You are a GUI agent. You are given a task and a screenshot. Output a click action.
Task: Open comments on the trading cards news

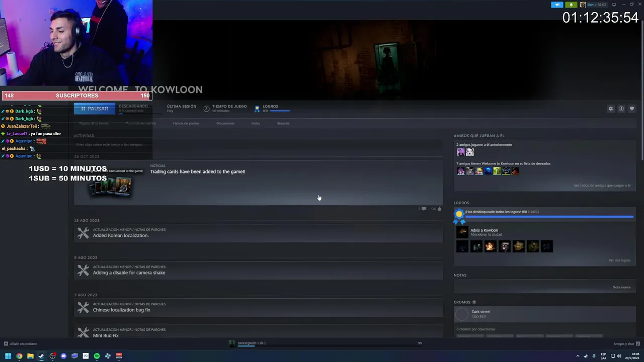[x=424, y=209]
